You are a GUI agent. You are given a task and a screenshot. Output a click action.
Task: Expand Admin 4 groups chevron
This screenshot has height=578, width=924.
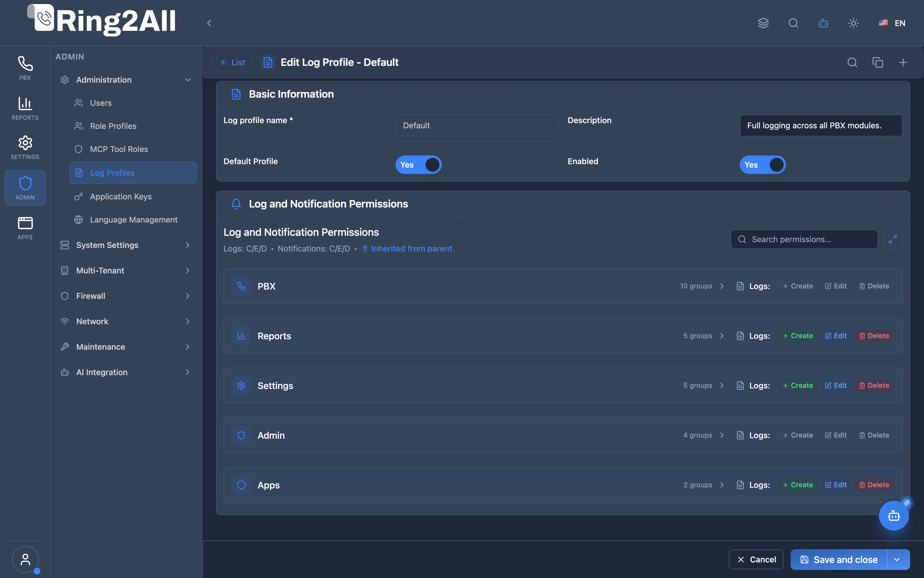pos(722,435)
